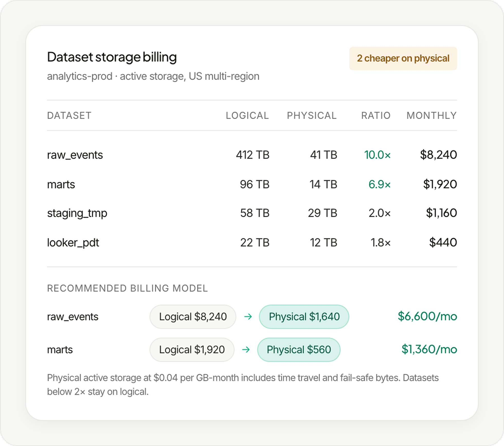The image size is (504, 446).
Task: Click the RATIO column header
Action: [376, 116]
